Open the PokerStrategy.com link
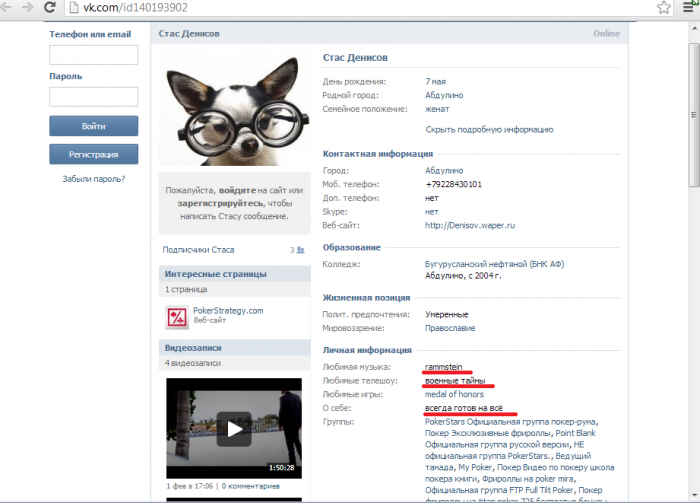This screenshot has width=700, height=503. 228,311
